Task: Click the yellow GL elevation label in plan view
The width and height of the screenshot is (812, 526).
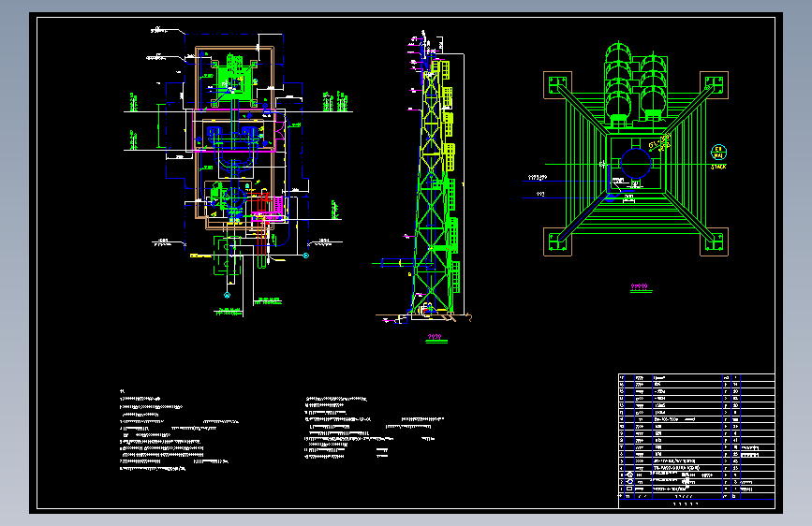Action: [x=659, y=142]
